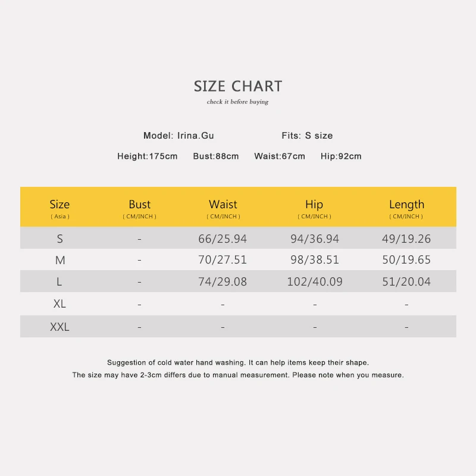Select the S size row label
Image resolution: width=476 pixels, height=476 pixels.
tap(60, 239)
